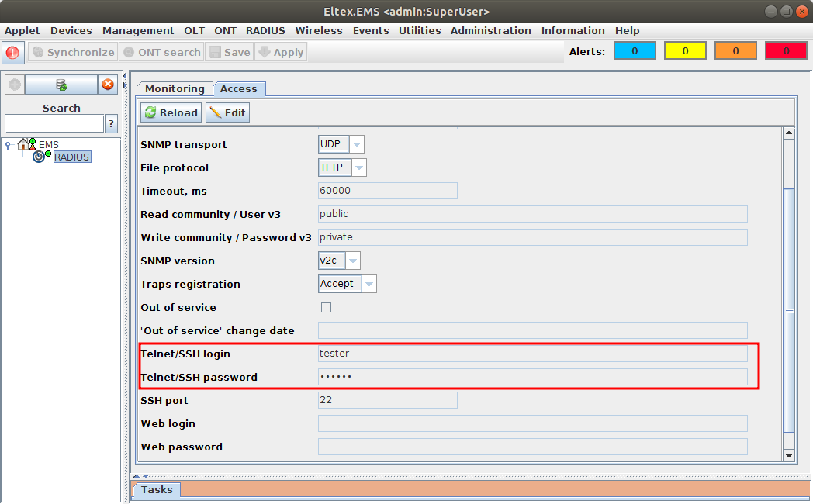Click the Read community field showing public
The image size is (813, 504).
(532, 214)
